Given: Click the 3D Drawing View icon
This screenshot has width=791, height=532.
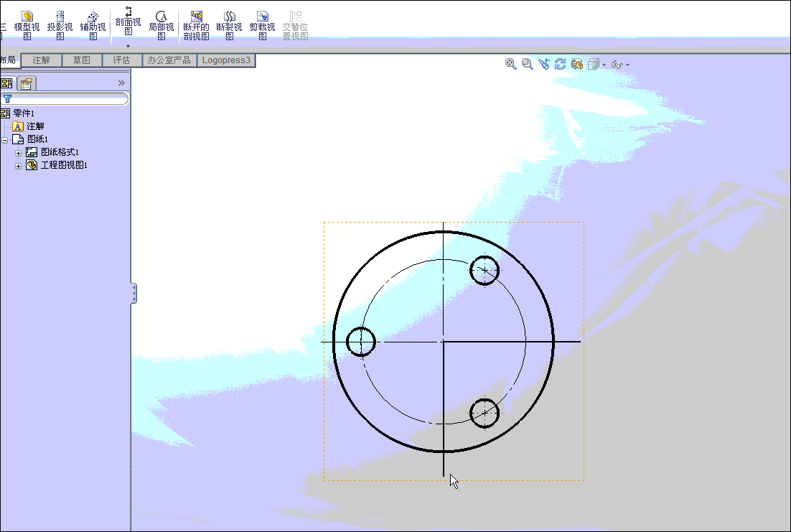Looking at the screenshot, I should tap(577, 64).
